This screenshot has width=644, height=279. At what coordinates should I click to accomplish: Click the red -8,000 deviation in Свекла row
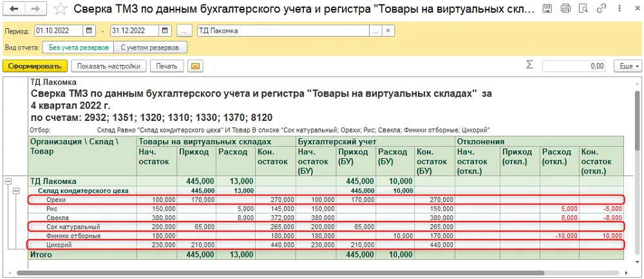click(612, 217)
